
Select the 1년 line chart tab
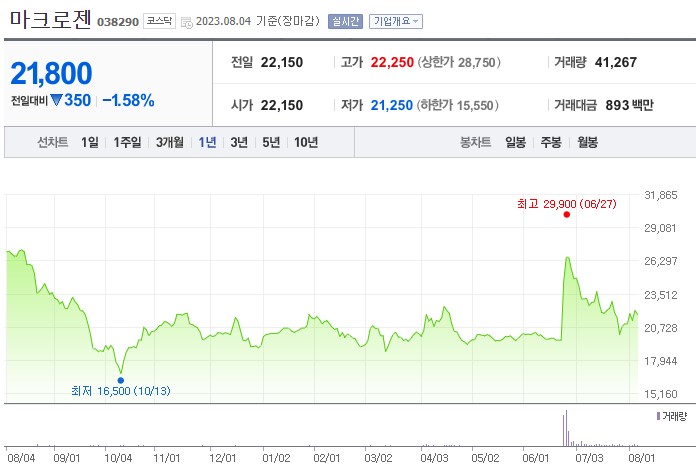click(207, 142)
